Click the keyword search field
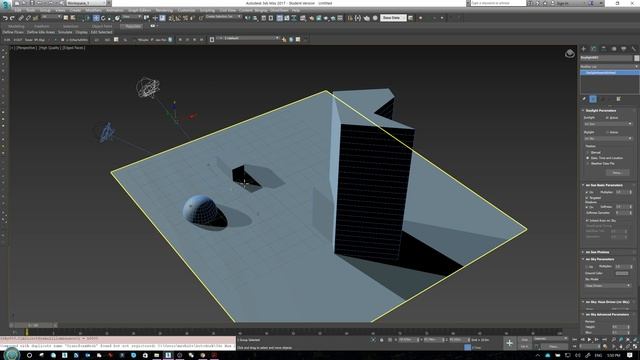The width and height of the screenshot is (640, 360). pos(498,3)
